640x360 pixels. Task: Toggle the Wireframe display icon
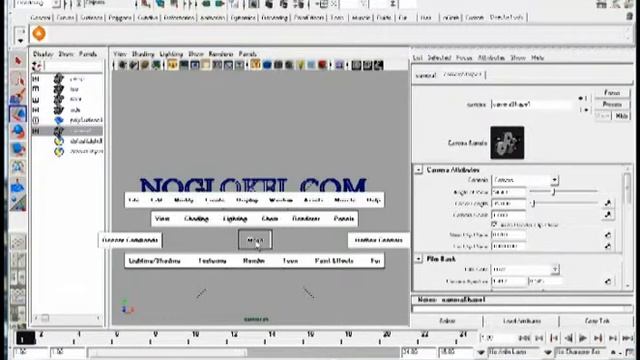pyautogui.click(x=256, y=65)
